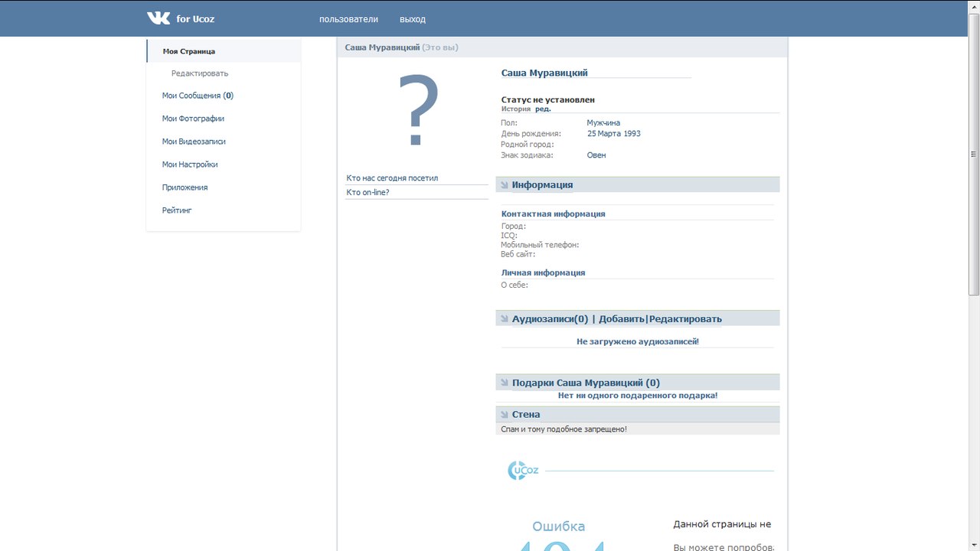980x551 pixels.
Task: Click выход to log out
Action: point(413,19)
